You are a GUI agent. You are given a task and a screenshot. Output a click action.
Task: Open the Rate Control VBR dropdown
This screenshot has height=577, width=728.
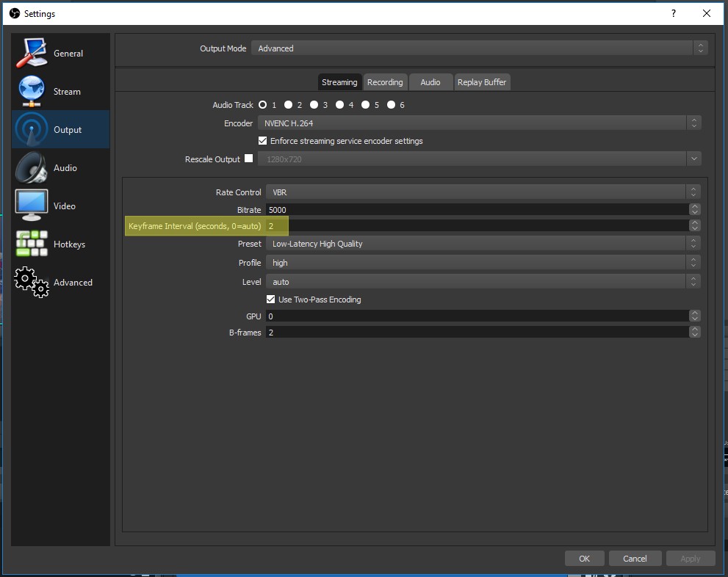pos(483,192)
